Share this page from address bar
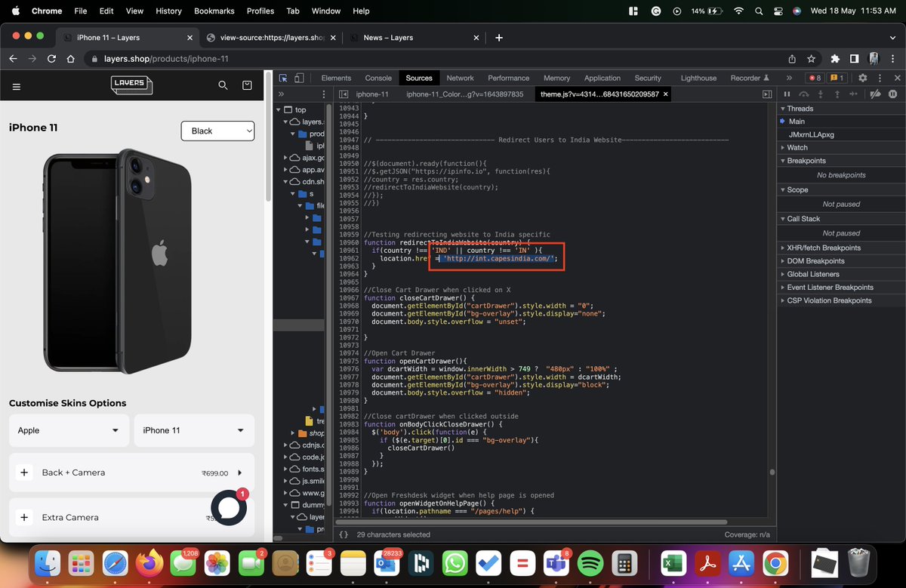Image resolution: width=906 pixels, height=588 pixels. (x=792, y=58)
